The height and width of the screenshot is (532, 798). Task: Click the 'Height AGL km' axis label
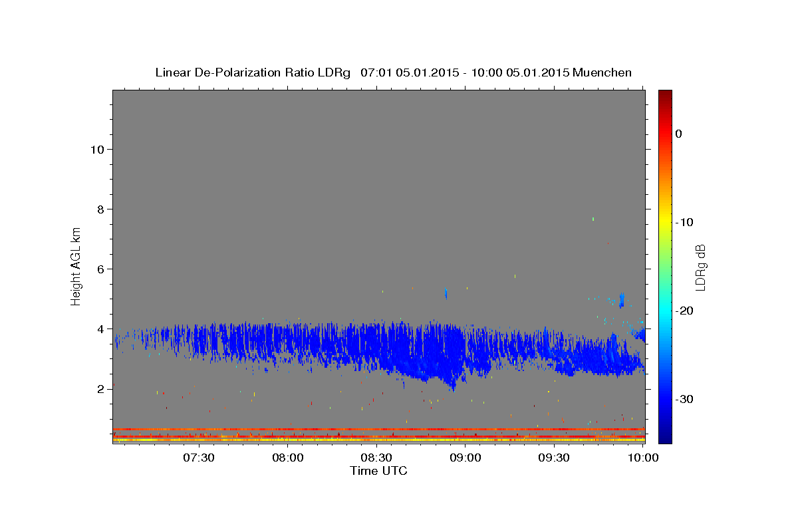coord(76,265)
